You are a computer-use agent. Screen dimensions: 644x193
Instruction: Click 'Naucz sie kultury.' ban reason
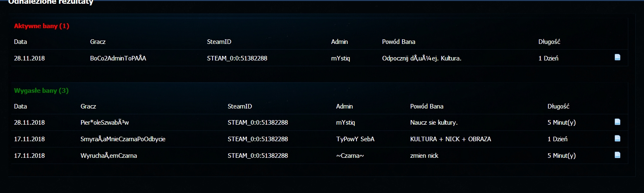[x=433, y=123]
